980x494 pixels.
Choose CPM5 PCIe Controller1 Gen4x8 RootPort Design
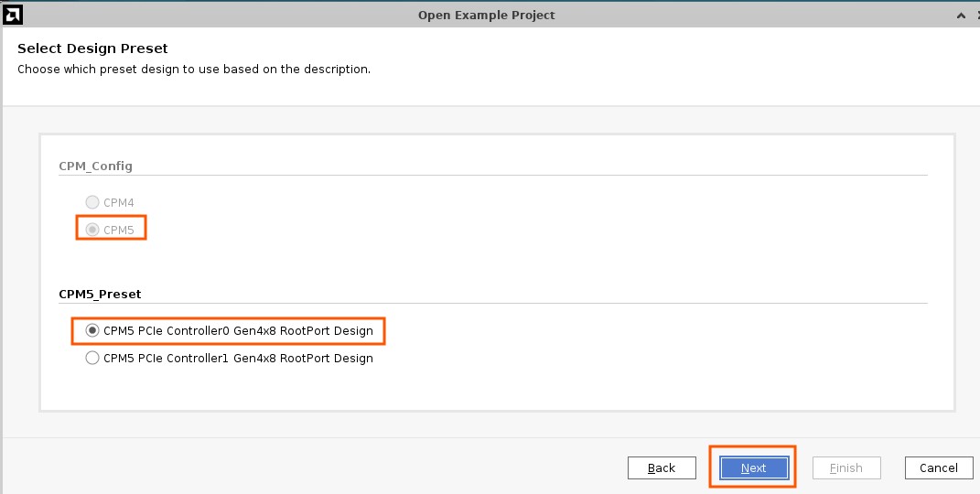coord(92,358)
